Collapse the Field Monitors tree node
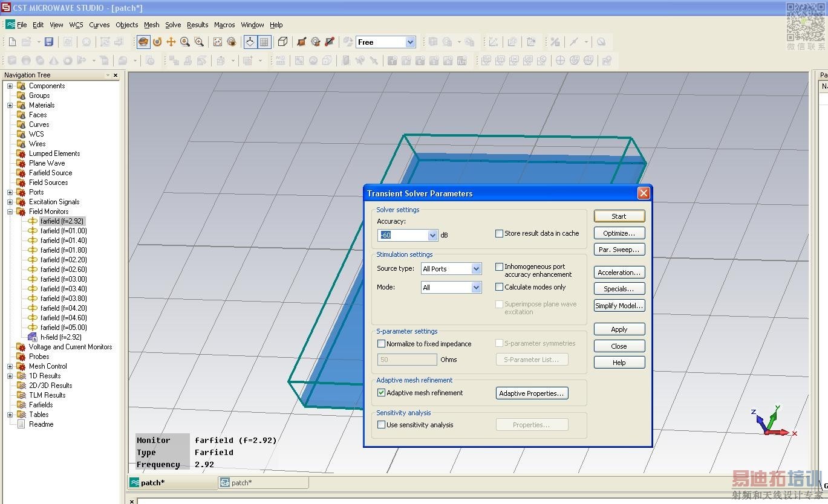828x504 pixels. tap(10, 212)
